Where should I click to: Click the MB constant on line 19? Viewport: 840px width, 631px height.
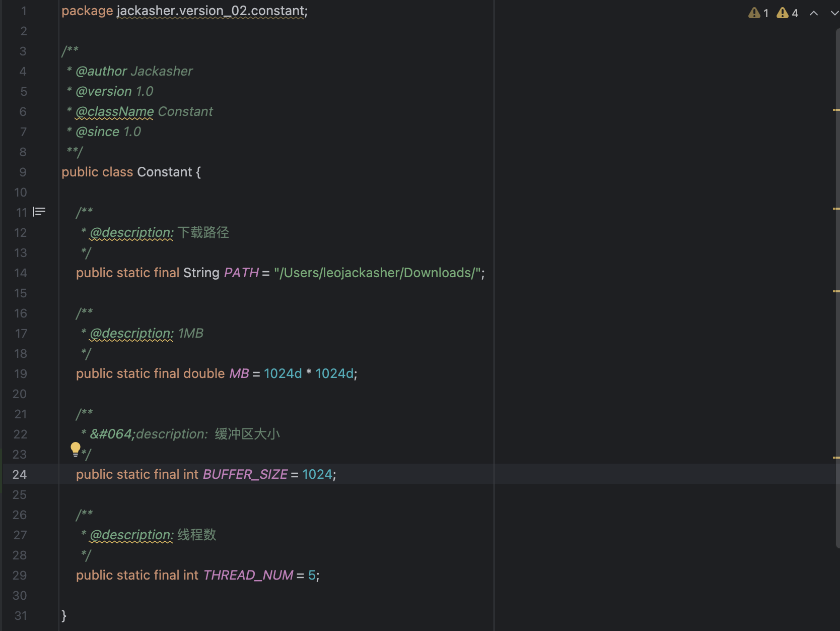tap(239, 373)
